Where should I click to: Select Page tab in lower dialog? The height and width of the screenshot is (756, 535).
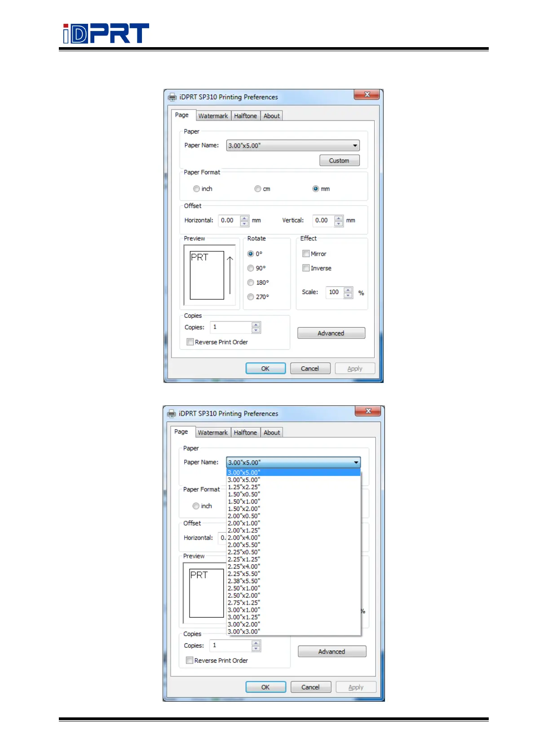181,431
